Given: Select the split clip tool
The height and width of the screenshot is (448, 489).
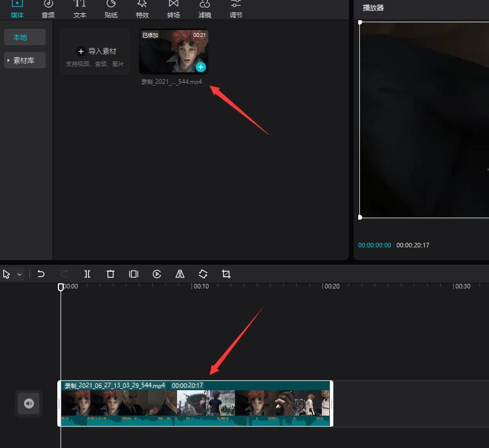Looking at the screenshot, I should [87, 274].
